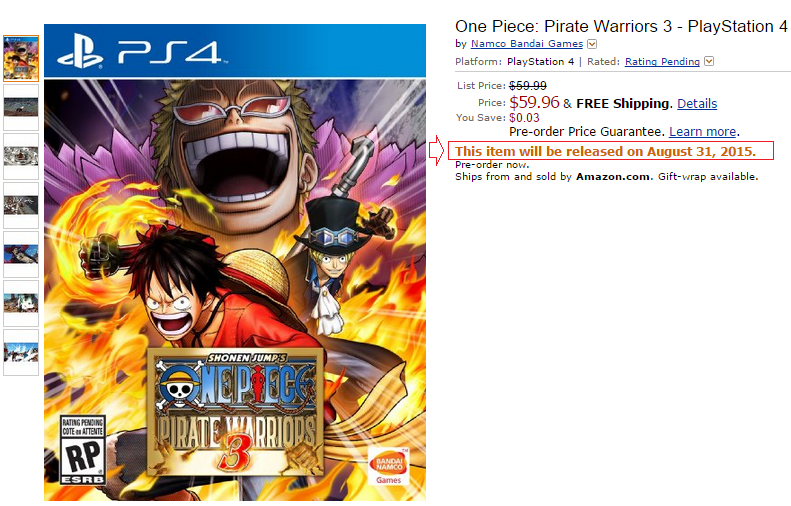Expand dropdown next to Rating Pending
The width and height of the screenshot is (791, 506).
[x=709, y=61]
